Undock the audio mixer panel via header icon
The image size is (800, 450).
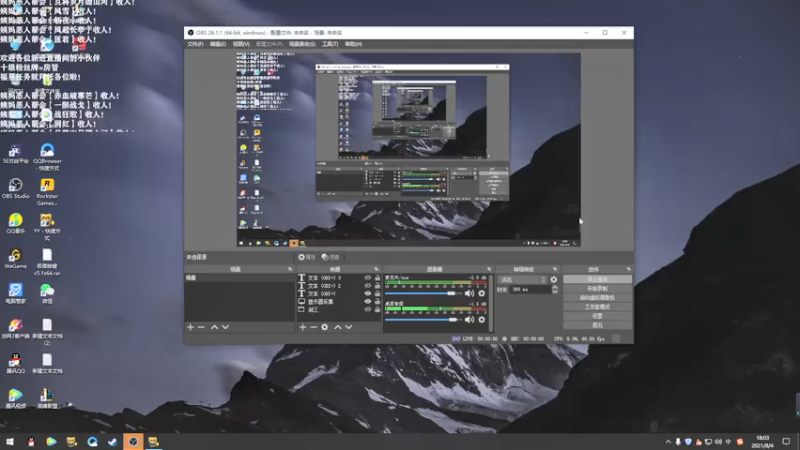[489, 269]
